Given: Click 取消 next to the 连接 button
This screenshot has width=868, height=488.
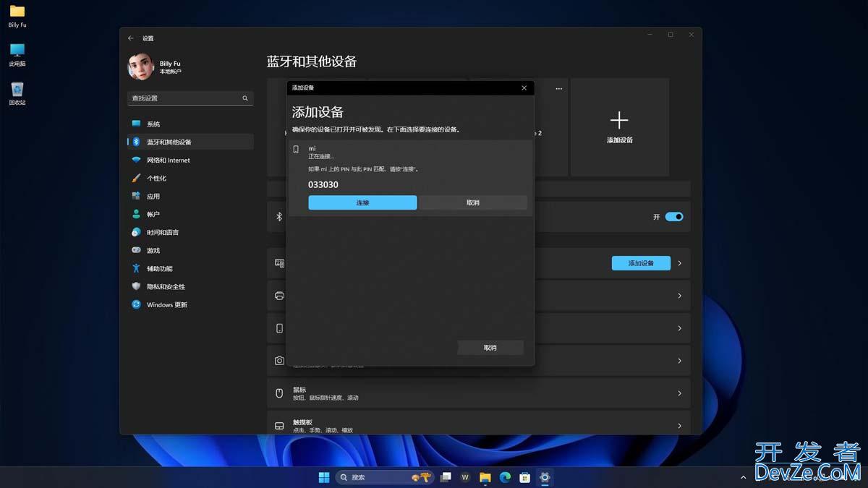Looking at the screenshot, I should click(x=473, y=202).
